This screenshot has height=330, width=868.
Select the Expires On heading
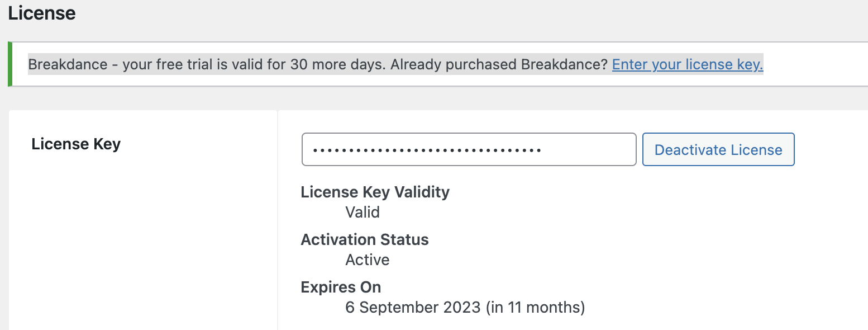point(341,287)
